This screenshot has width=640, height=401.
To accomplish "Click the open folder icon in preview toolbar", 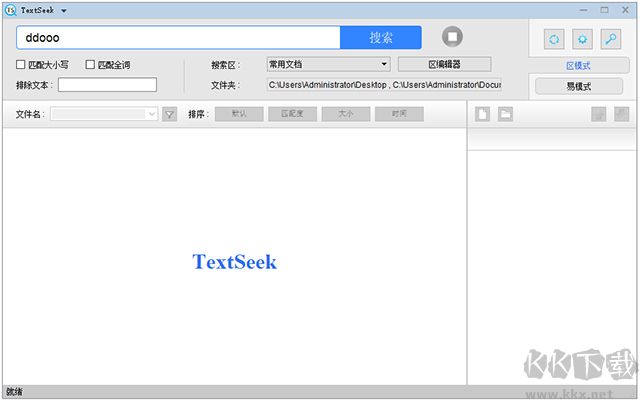I will pos(505,114).
